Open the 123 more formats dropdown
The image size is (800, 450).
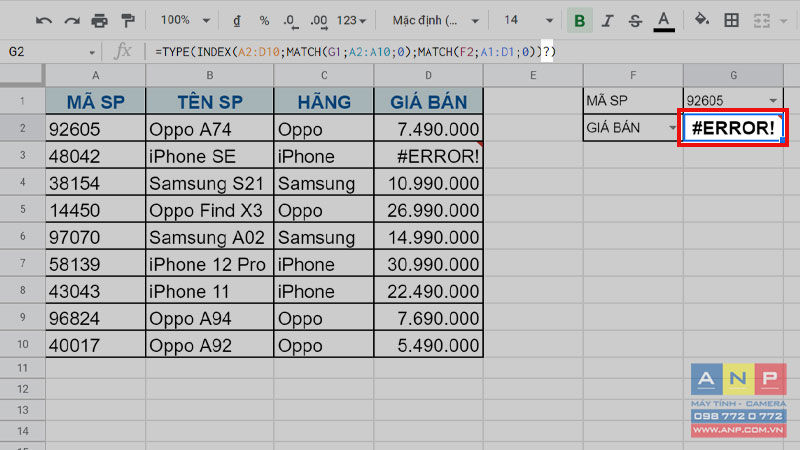click(x=352, y=21)
